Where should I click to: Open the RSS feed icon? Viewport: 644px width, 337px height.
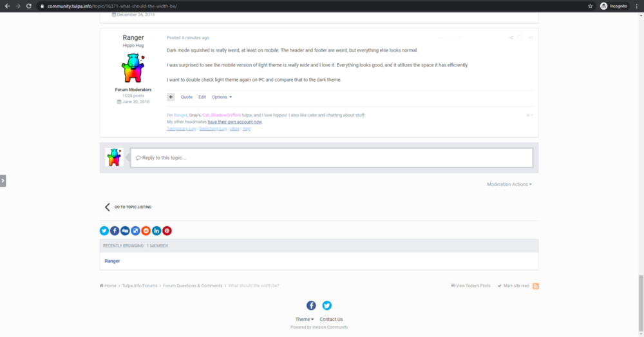(x=536, y=286)
